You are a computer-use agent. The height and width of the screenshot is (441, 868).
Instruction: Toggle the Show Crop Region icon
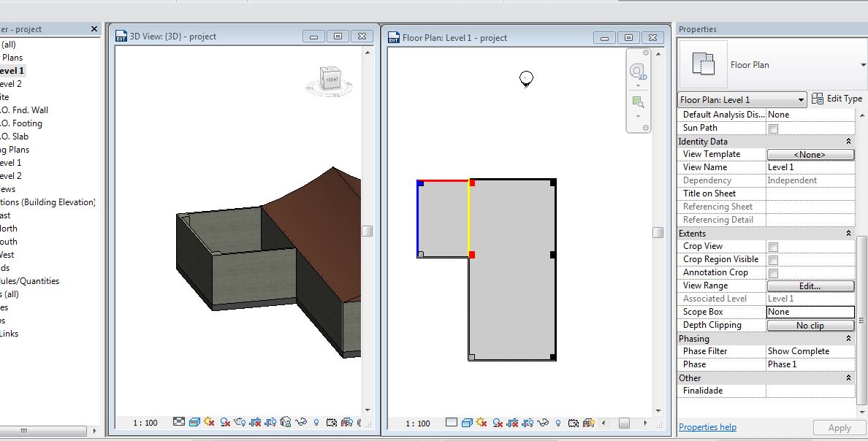(529, 422)
